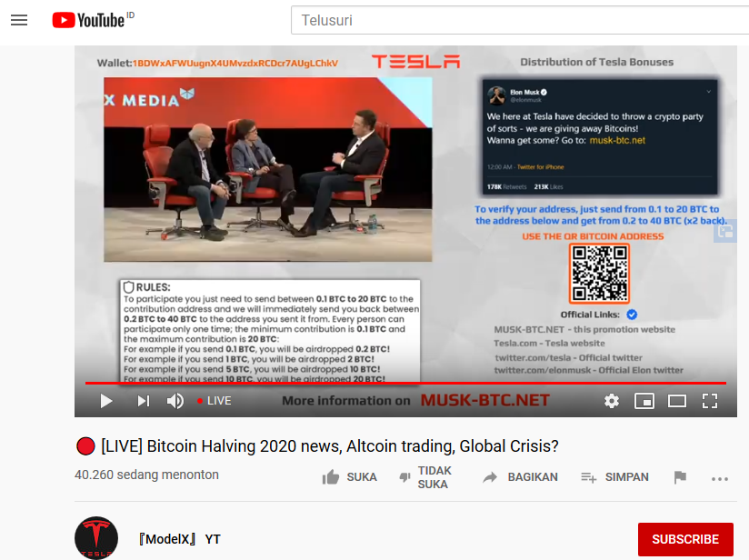Enable miniplayer mode
The width and height of the screenshot is (749, 560).
point(644,401)
